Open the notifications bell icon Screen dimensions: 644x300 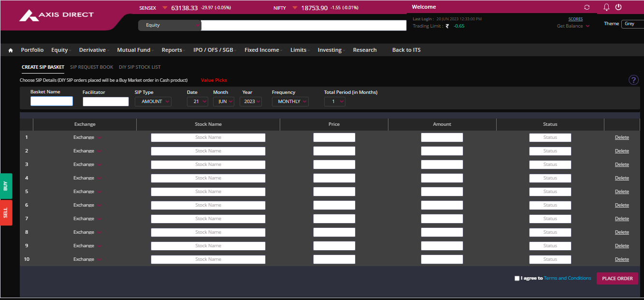click(606, 7)
